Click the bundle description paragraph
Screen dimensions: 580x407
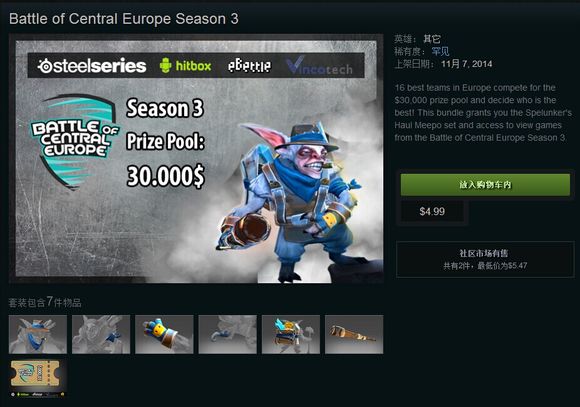click(483, 113)
